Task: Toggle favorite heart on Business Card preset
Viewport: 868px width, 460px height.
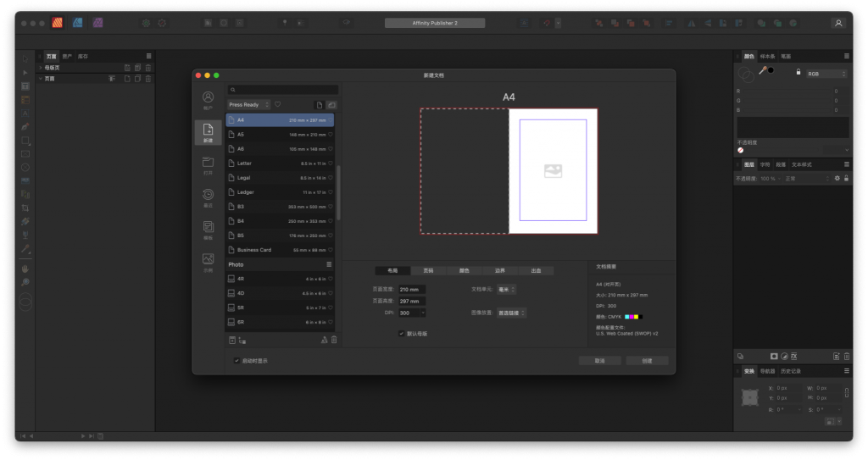Action: [331, 250]
